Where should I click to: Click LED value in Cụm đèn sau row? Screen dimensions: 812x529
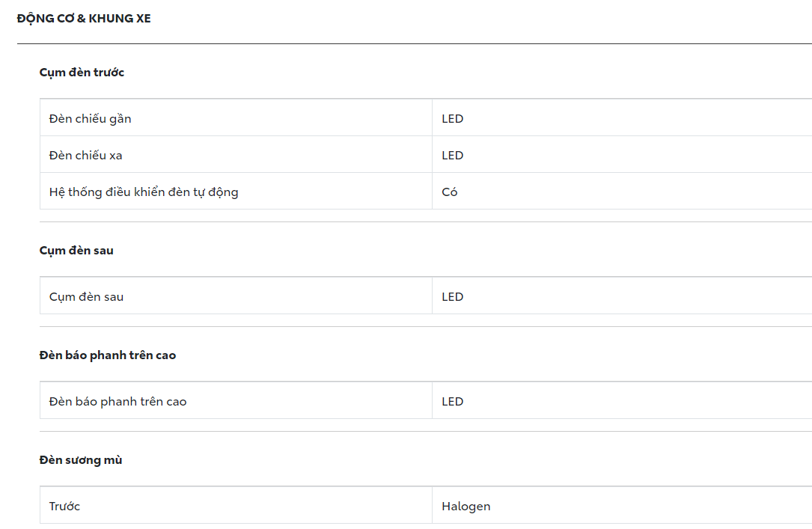[x=453, y=297]
